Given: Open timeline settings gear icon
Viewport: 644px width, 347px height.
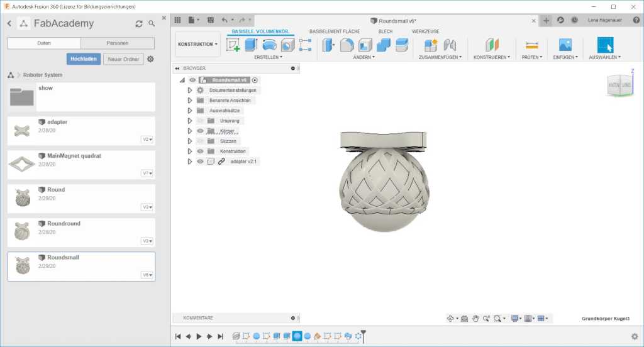Looking at the screenshot, I should pos(635,336).
